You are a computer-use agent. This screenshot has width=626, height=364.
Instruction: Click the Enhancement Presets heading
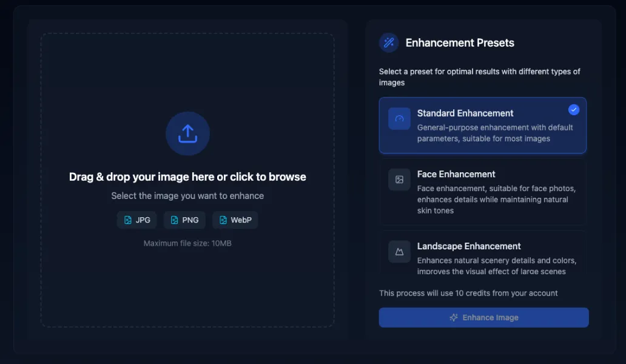(x=460, y=43)
